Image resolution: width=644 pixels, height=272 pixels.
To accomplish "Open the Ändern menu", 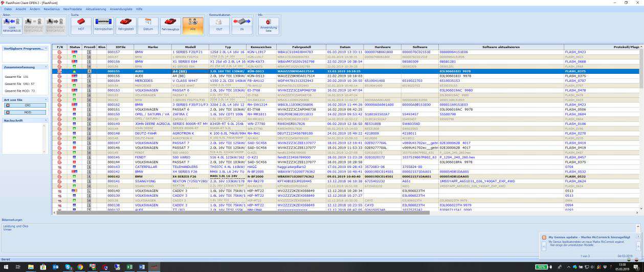I will pos(35,10).
